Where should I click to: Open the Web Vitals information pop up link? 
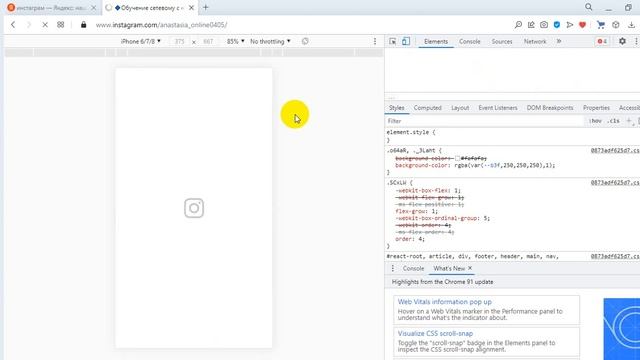tap(444, 302)
